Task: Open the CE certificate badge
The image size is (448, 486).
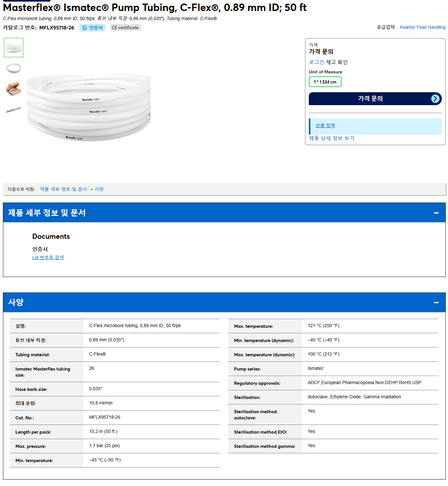Action: (x=125, y=28)
